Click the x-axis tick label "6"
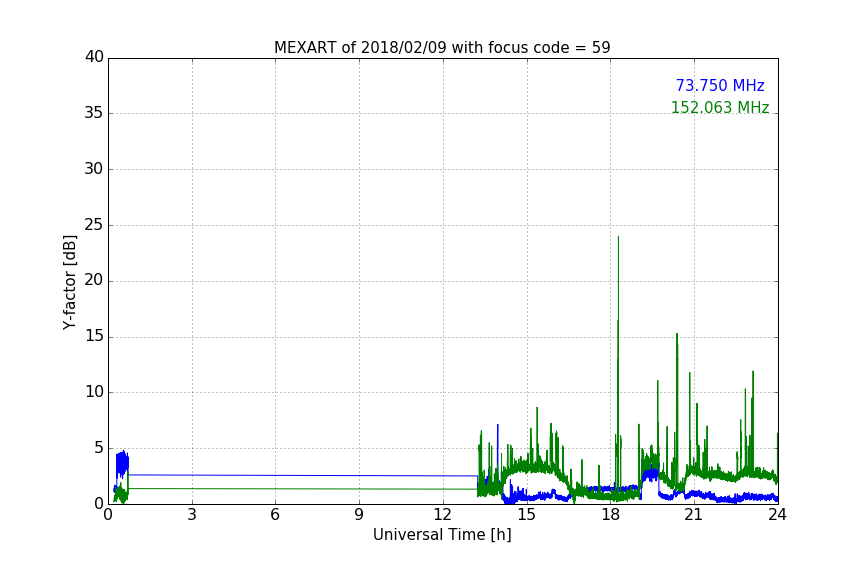864x576 pixels. point(275,515)
